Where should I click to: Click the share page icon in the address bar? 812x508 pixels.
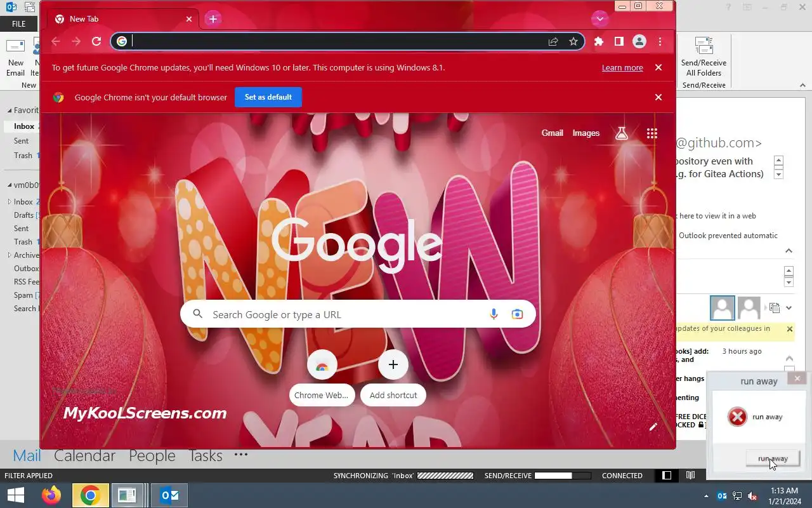(553, 41)
